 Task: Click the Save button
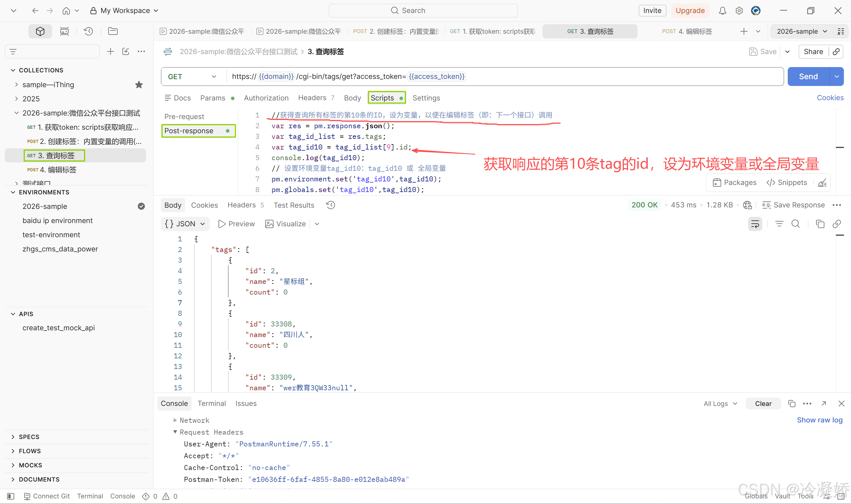pyautogui.click(x=763, y=51)
